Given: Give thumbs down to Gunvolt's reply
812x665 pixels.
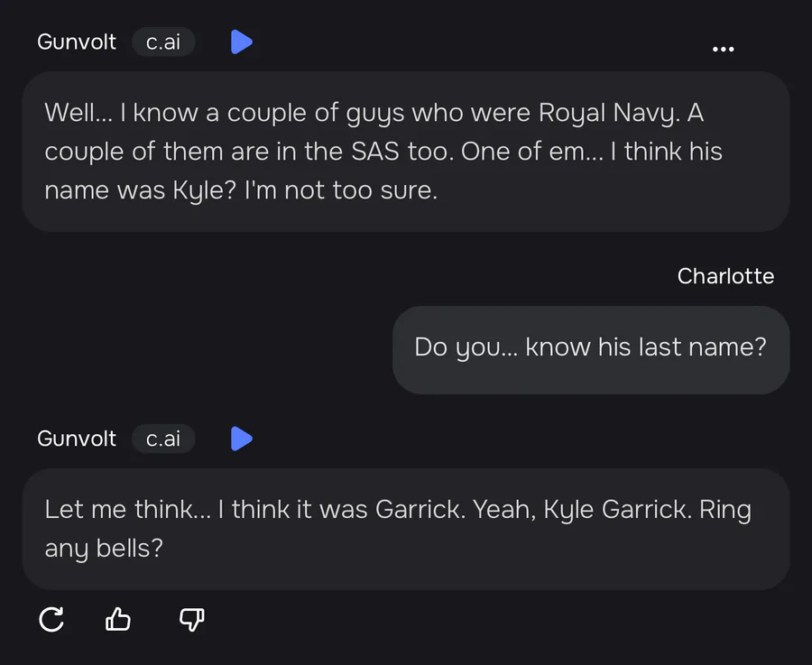Looking at the screenshot, I should (x=191, y=619).
